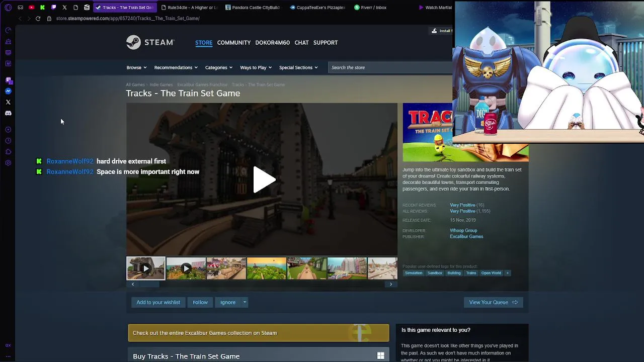Click Excalibur Games Franchise breadcrumb

point(202,85)
